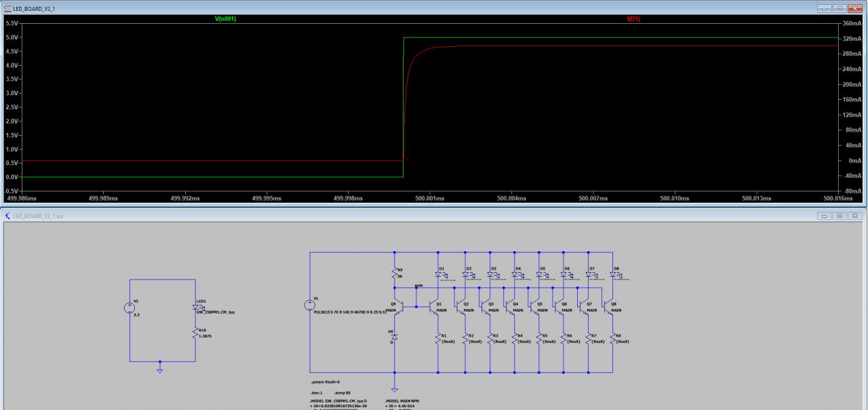Select resistor R1 under Q1
Image resolution: width=868 pixels, height=410 pixels.
(x=438, y=339)
